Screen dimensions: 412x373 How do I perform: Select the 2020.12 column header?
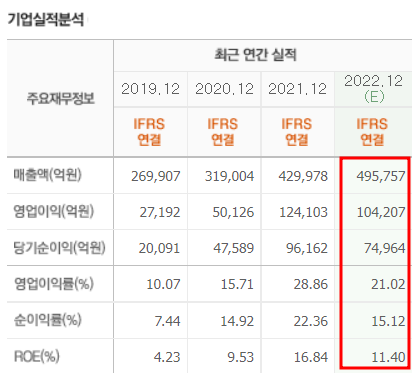pos(224,89)
